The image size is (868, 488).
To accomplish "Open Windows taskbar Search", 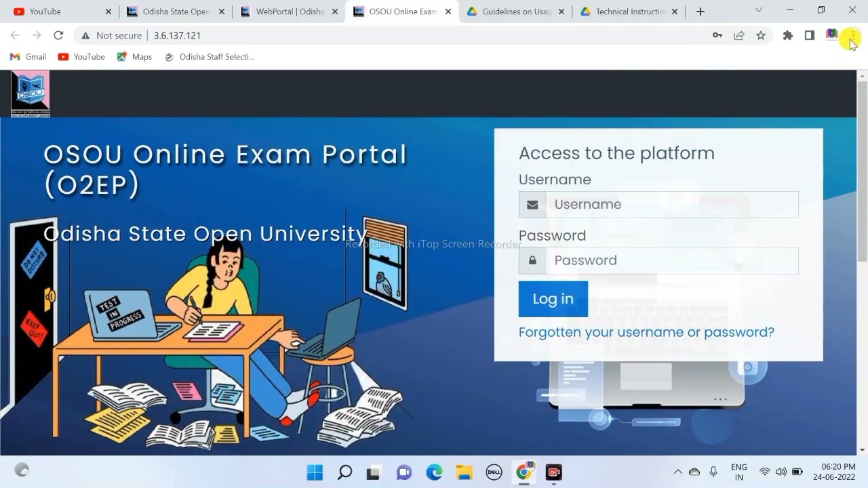I will click(344, 472).
